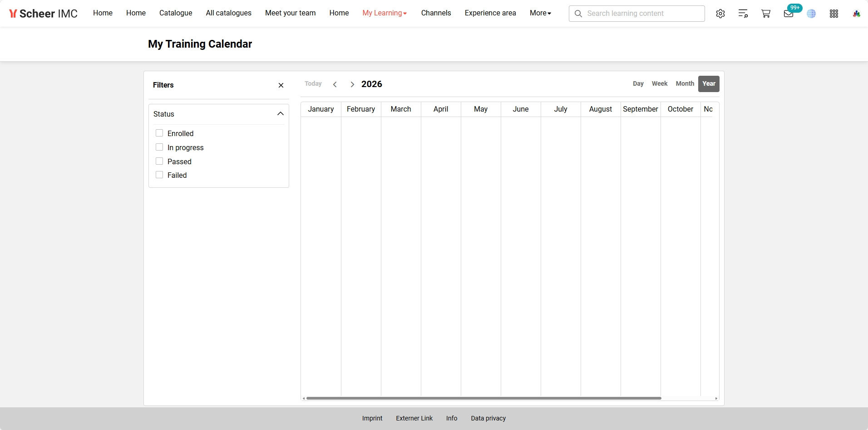Click the Filters panel title
This screenshot has width=868, height=430.
163,85
